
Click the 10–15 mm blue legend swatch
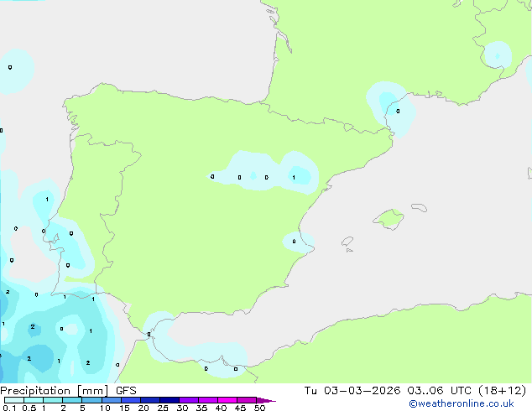click(x=112, y=400)
